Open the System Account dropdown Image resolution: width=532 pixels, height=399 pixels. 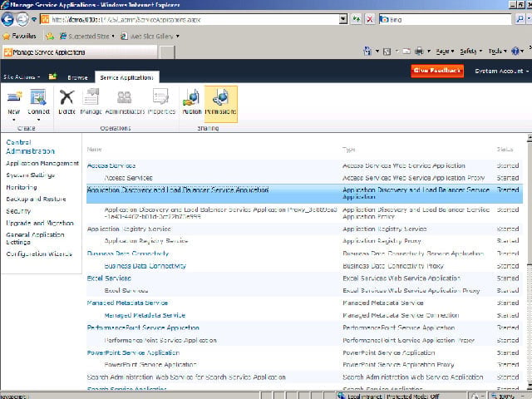[501, 71]
